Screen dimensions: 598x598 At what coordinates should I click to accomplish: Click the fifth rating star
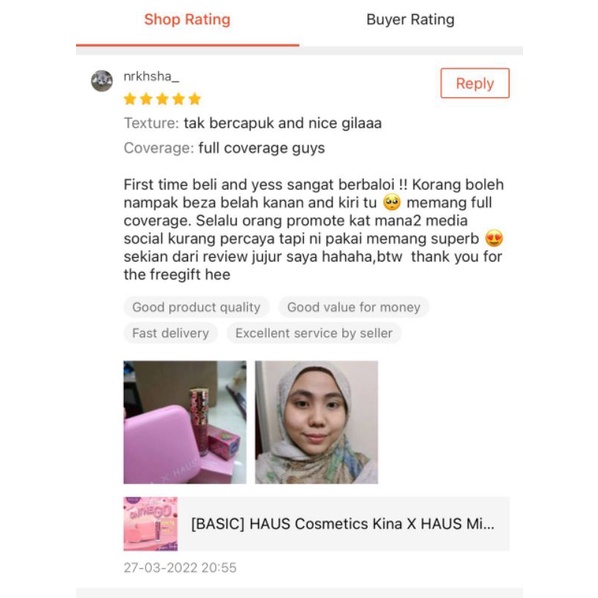(x=195, y=99)
